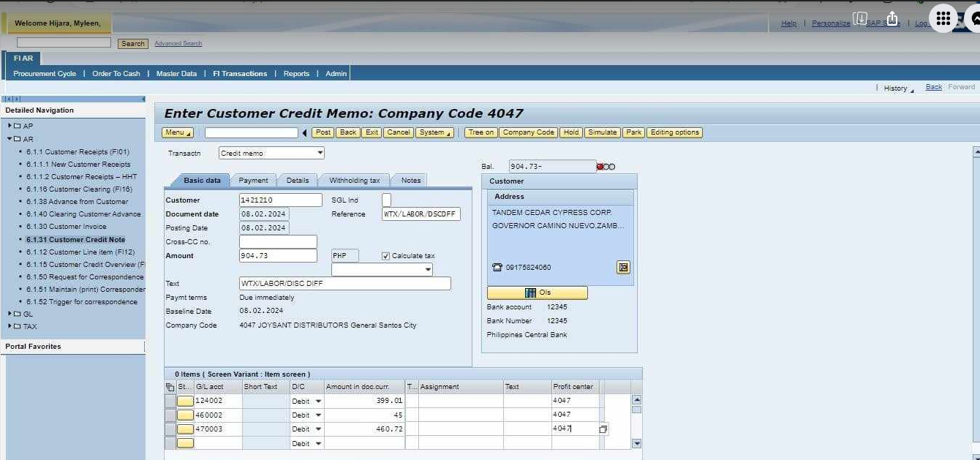
Task: Switch to the Details tab
Action: click(x=298, y=181)
